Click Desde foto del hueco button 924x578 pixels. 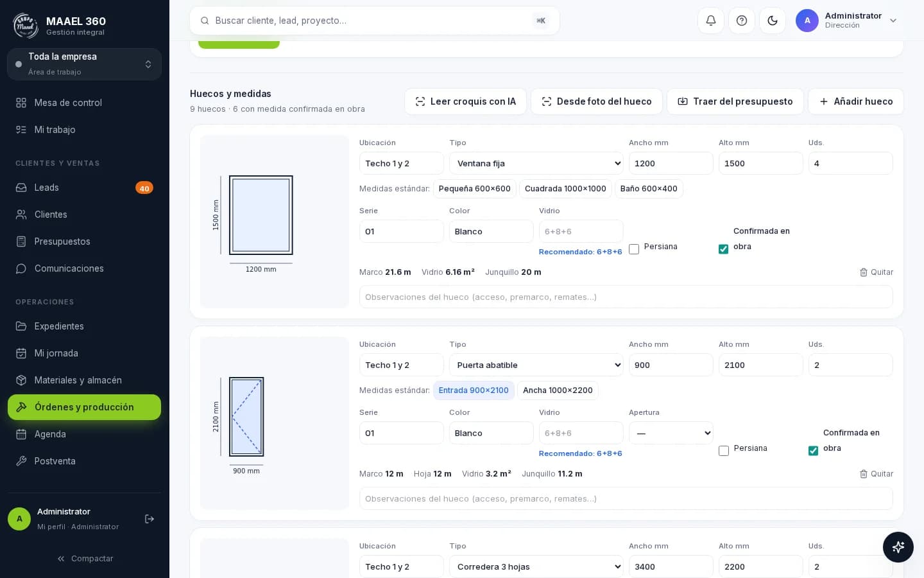(597, 101)
